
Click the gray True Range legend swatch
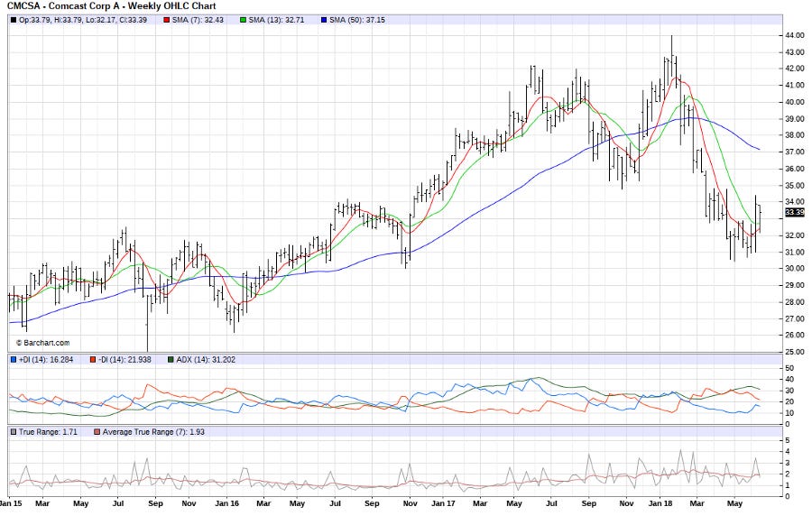click(14, 432)
